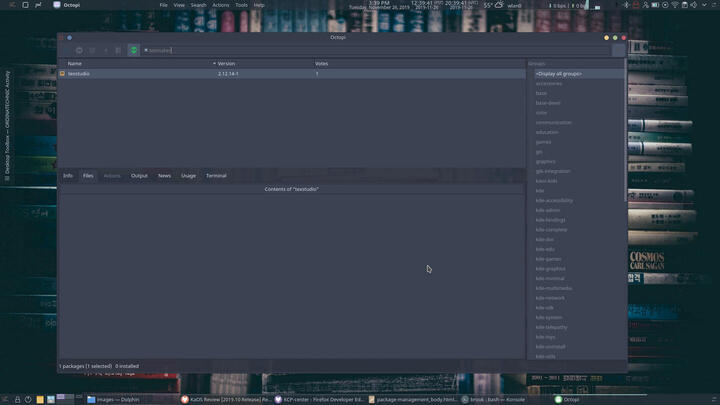Select the kde-admin group
The width and height of the screenshot is (720, 405).
point(548,210)
